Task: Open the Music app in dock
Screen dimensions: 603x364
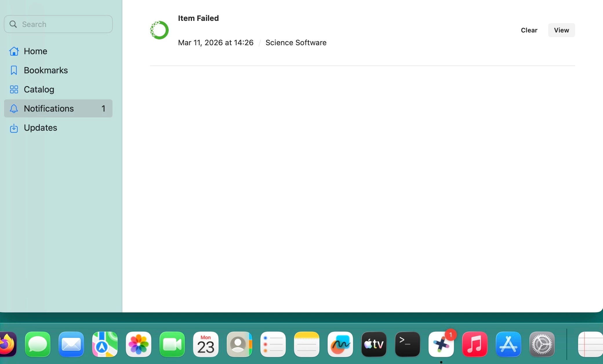Action: [x=475, y=344]
